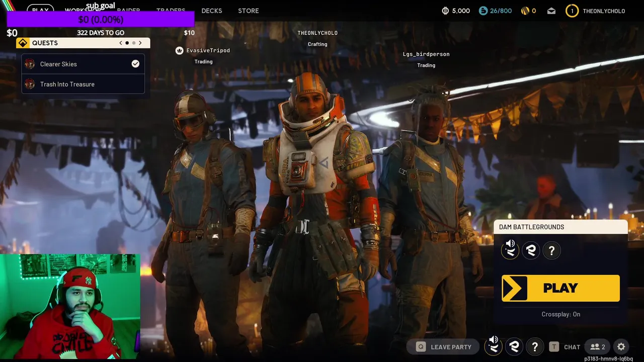Click the purple sub goal progress bar

[101, 19]
